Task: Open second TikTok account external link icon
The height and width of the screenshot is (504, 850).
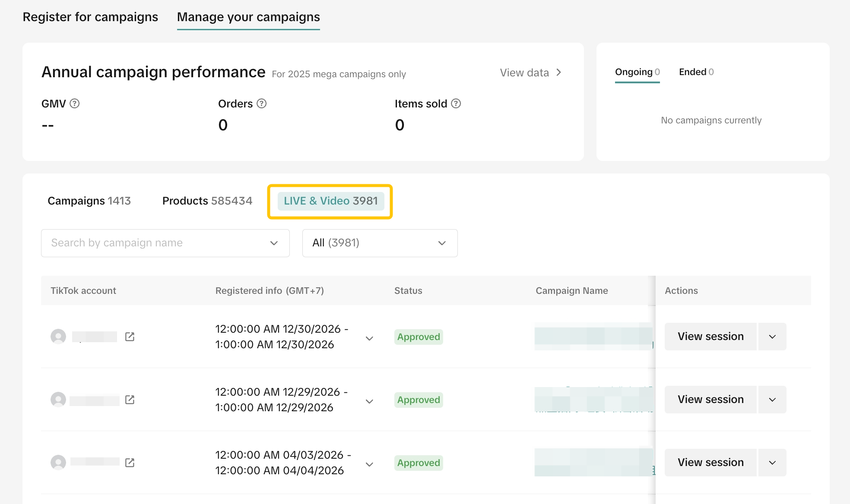Action: [x=130, y=400]
